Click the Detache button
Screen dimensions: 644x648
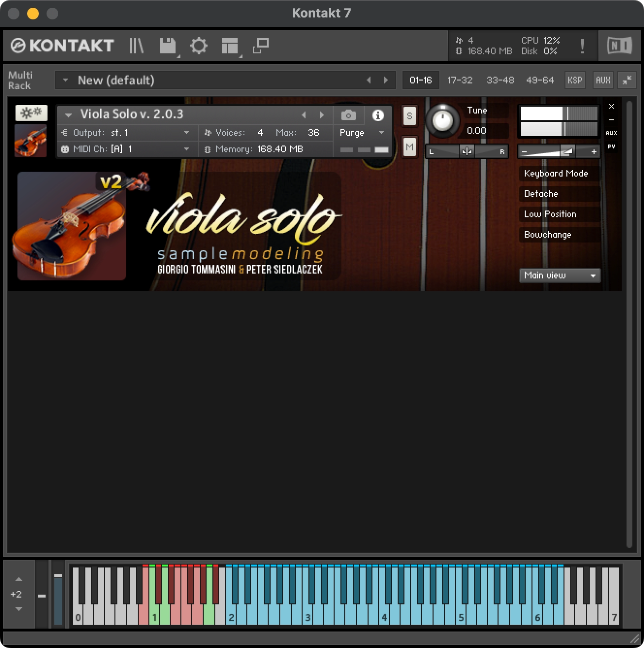(559, 194)
